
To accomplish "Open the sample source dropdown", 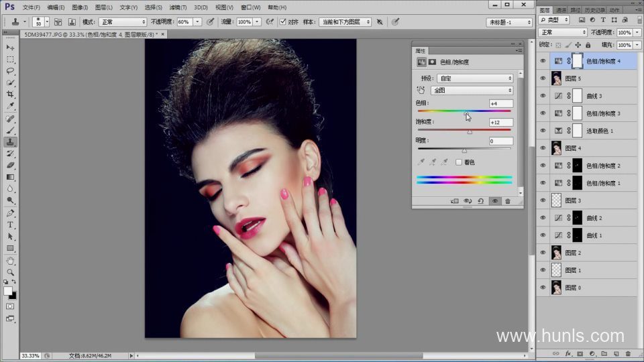I will pos(345,21).
